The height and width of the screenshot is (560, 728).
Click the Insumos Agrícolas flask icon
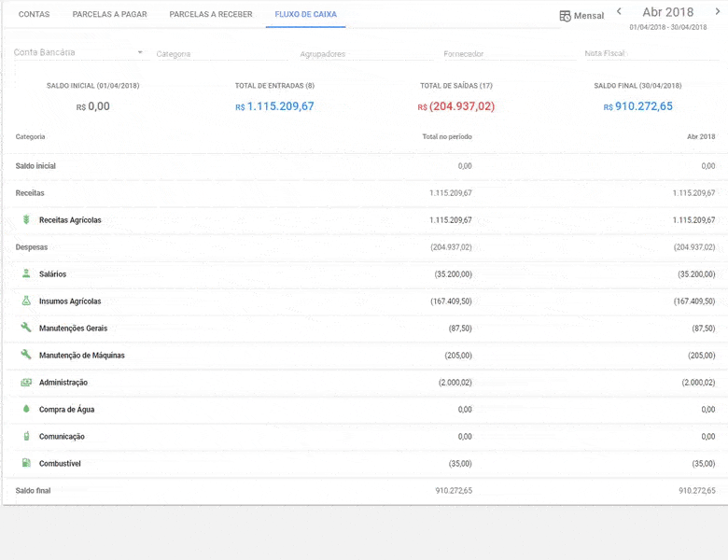(x=26, y=301)
